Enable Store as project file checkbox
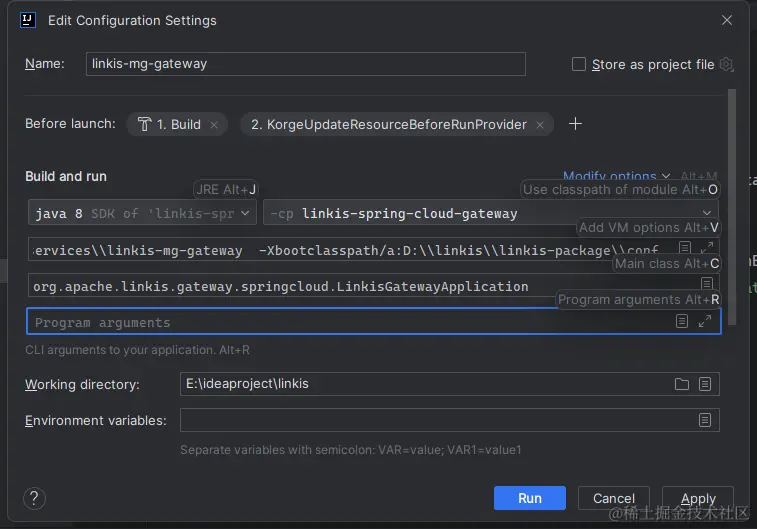 579,64
